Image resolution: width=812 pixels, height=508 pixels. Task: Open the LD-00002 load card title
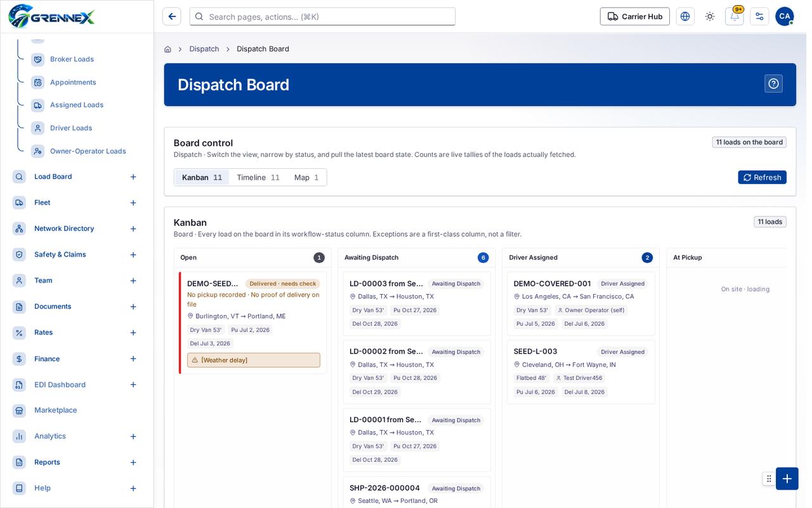pyautogui.click(x=386, y=351)
